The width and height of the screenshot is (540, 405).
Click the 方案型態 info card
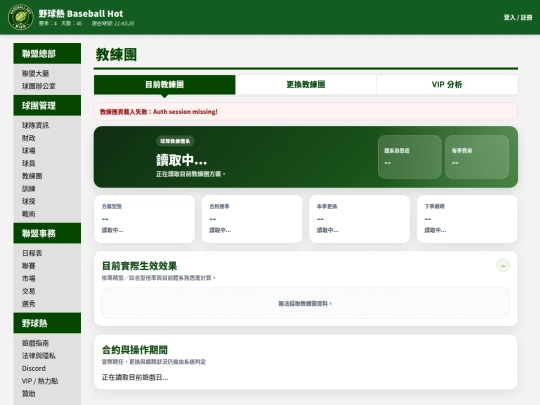[x=144, y=219]
